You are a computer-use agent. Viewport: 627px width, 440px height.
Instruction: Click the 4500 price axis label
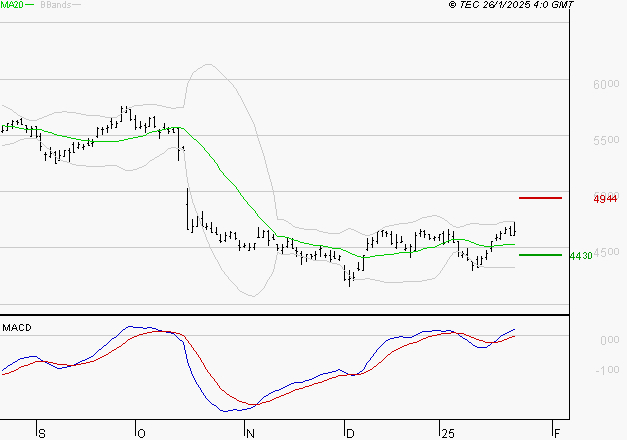pos(606,252)
